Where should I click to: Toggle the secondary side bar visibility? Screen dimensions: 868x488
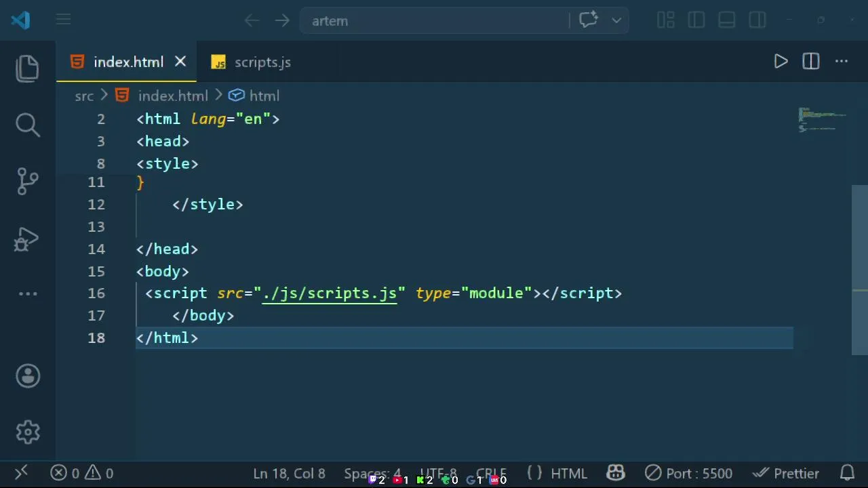tap(757, 20)
